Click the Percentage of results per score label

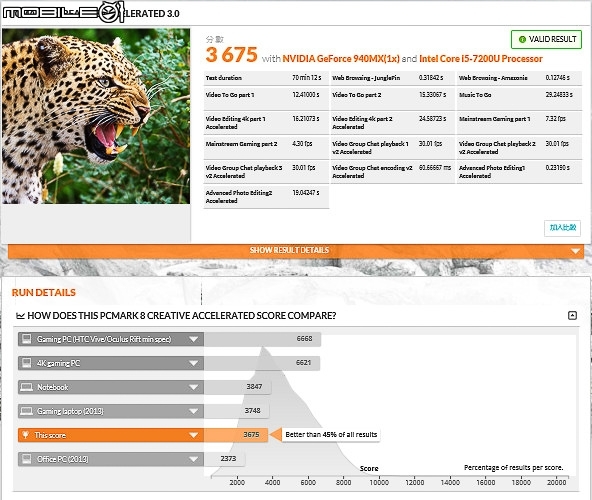pyautogui.click(x=513, y=468)
